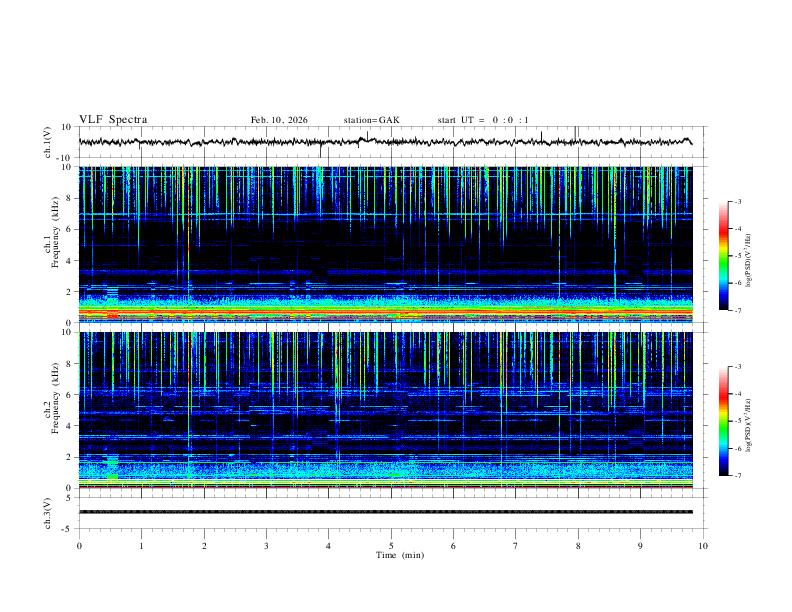Click the "Time (min)" axis label
Screen dimensions: 792x612
coord(400,555)
